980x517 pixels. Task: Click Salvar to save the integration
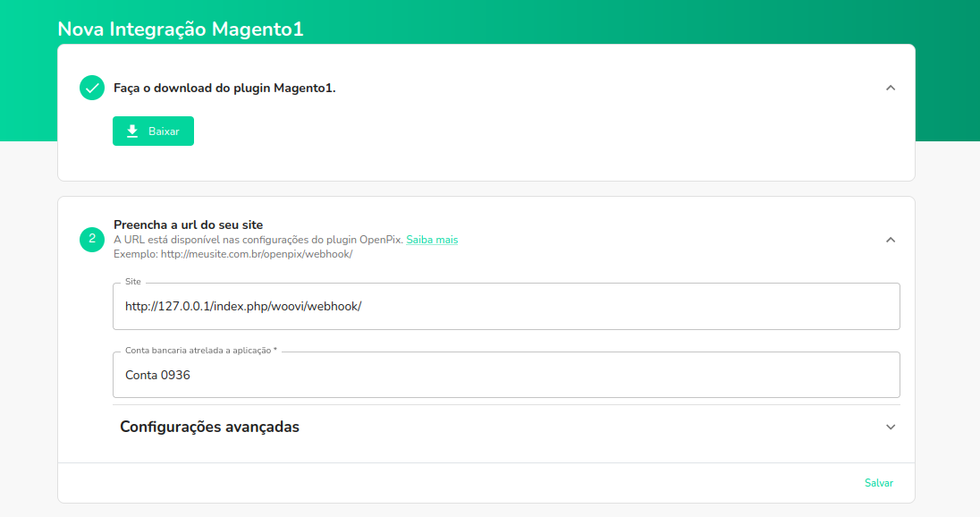tap(880, 482)
